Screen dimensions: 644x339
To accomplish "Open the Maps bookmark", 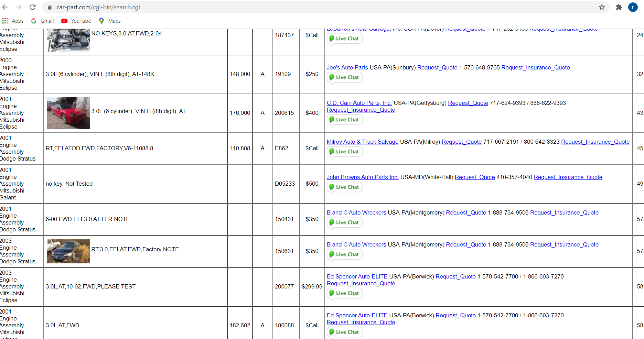I will click(x=110, y=21).
